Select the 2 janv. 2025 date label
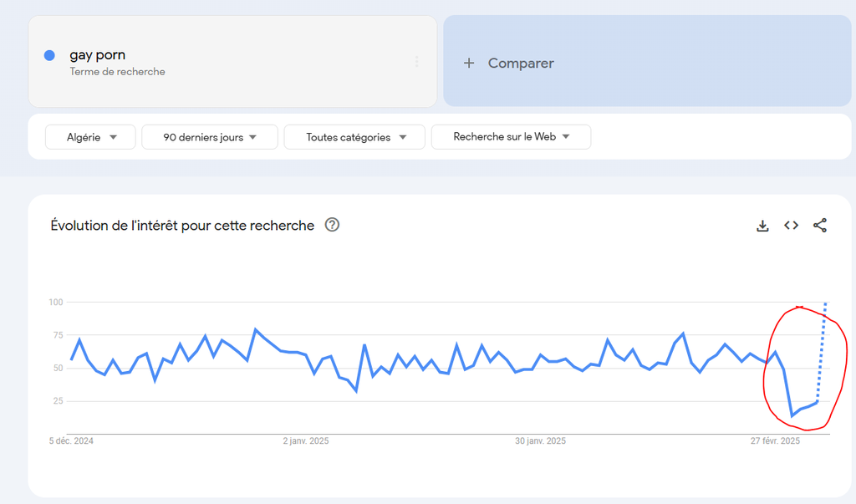This screenshot has height=504, width=856. point(306,441)
